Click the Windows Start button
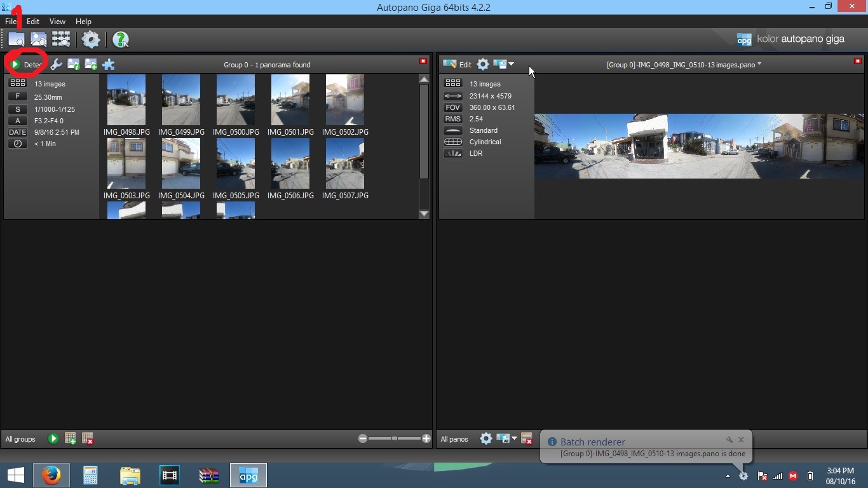 pos(15,475)
